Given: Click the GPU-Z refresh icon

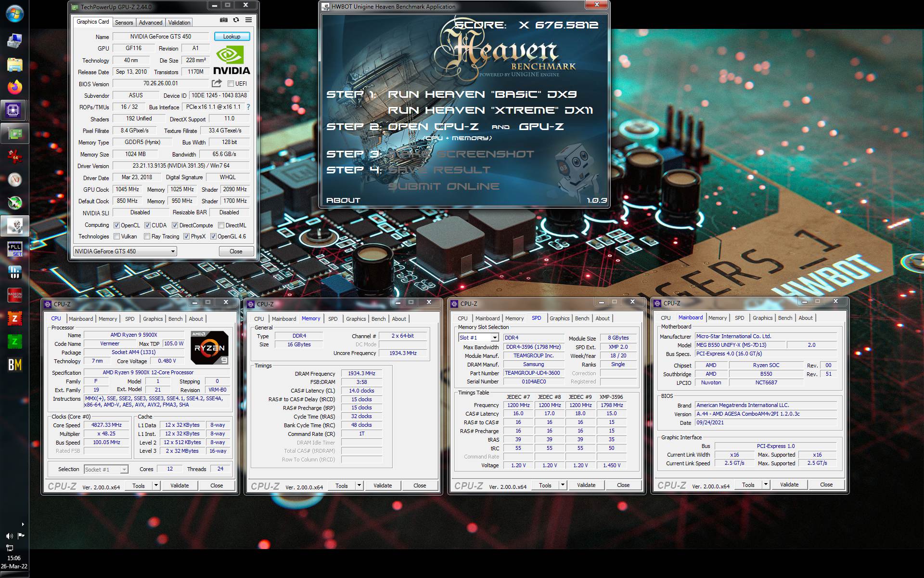Looking at the screenshot, I should 236,20.
